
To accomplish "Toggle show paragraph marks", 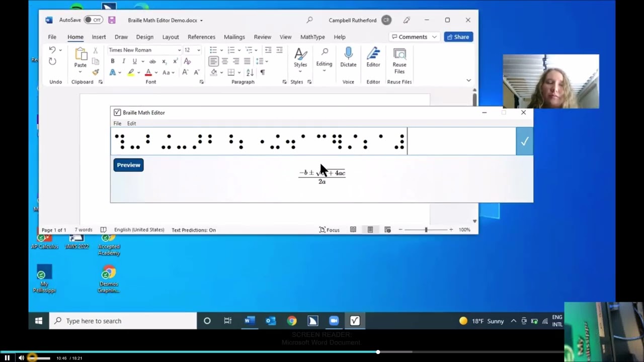I will (262, 72).
